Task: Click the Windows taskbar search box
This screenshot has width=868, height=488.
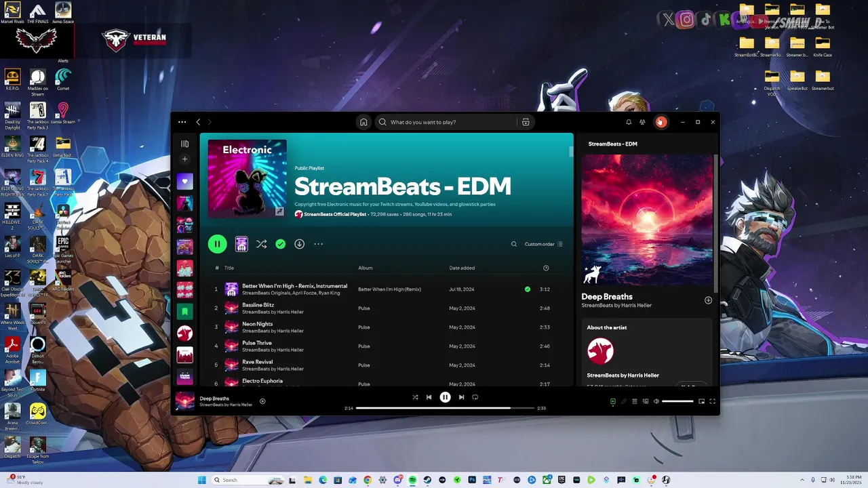Action: 248,480
